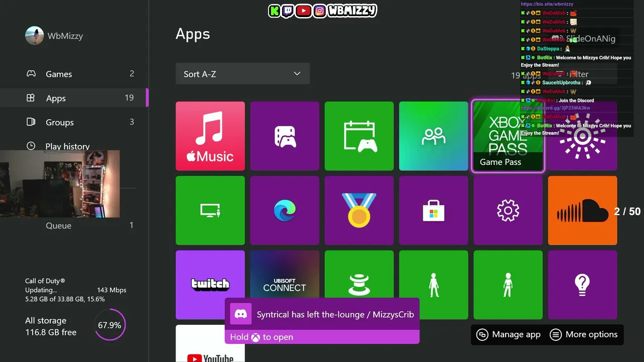
Task: Expand the Sort A-Z dropdown
Action: pos(243,74)
